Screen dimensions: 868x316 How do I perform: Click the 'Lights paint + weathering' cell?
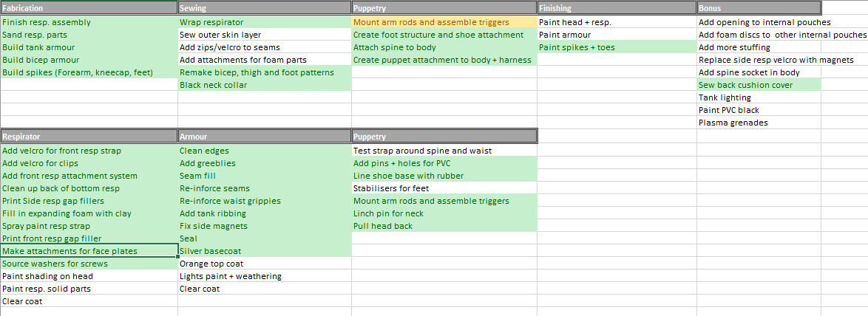coord(264,276)
